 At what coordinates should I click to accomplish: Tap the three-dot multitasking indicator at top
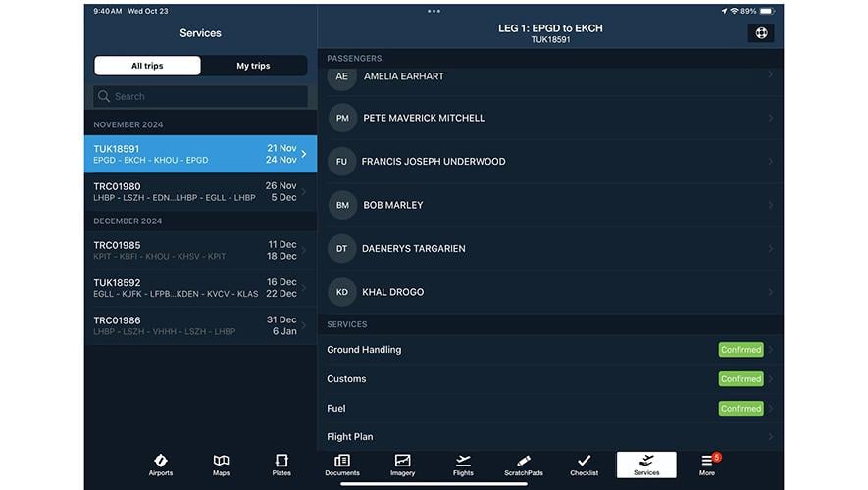[434, 11]
